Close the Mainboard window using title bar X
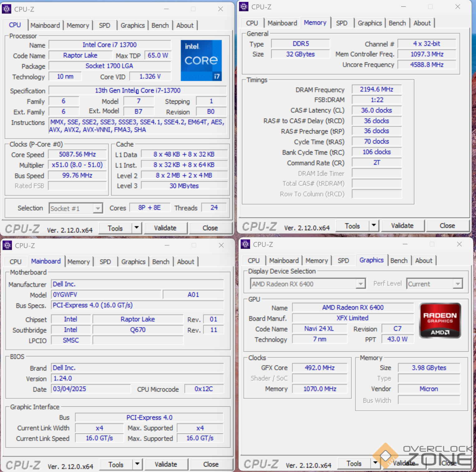 [x=221, y=245]
